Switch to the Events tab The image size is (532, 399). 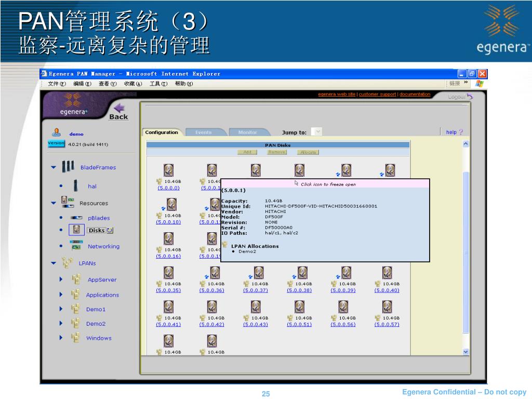(204, 132)
